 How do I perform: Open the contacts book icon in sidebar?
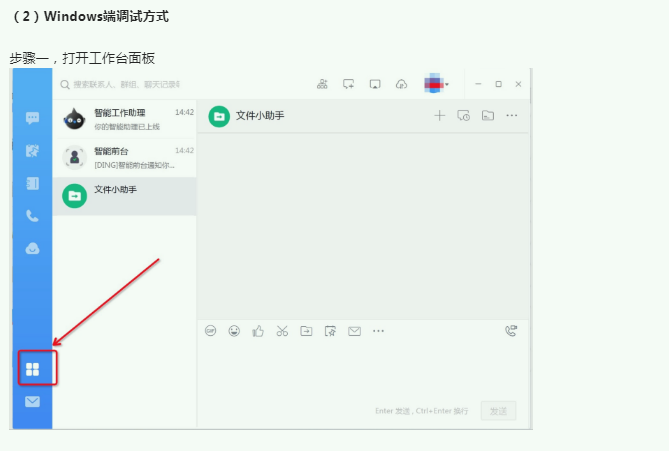pos(32,183)
